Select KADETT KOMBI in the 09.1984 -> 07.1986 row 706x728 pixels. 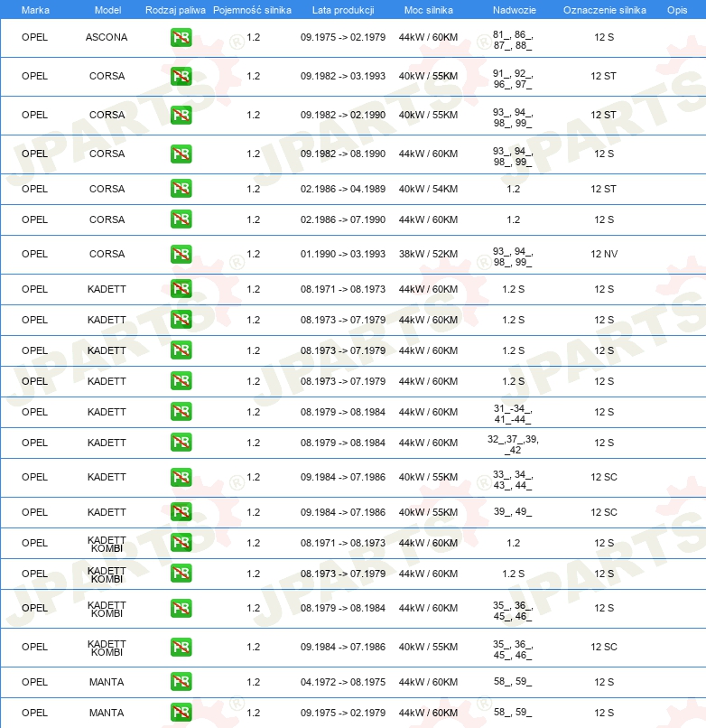pos(107,648)
